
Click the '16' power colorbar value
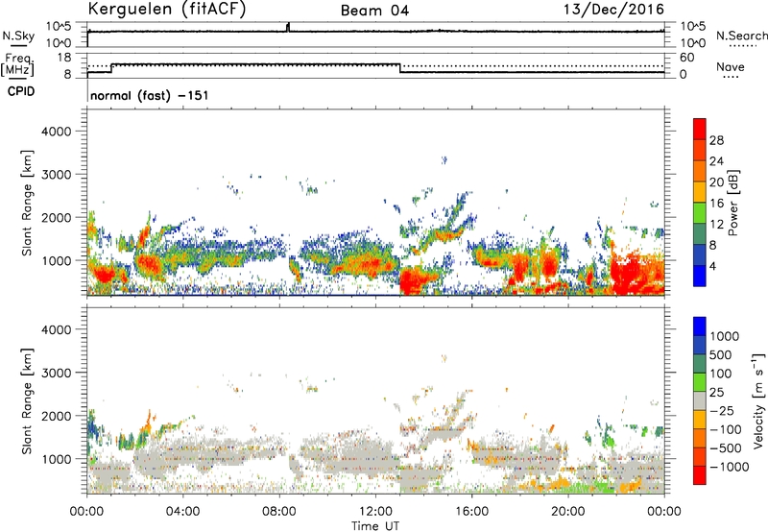[x=716, y=204]
